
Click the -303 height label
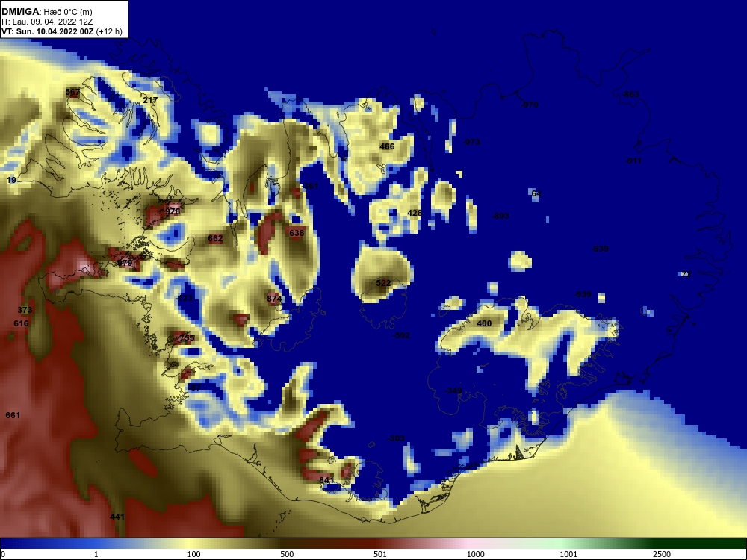[396, 438]
